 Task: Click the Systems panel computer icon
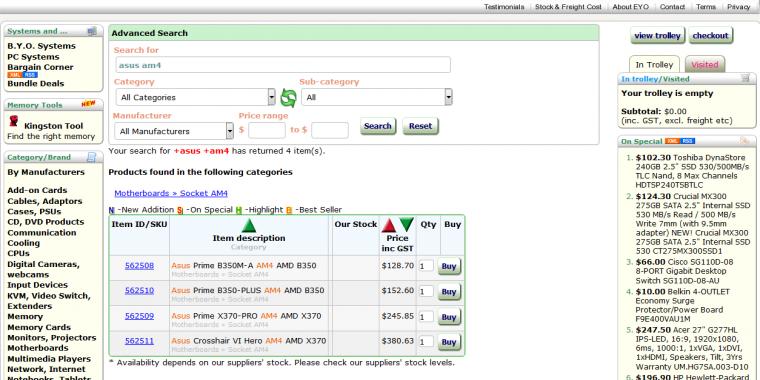pyautogui.click(x=92, y=32)
